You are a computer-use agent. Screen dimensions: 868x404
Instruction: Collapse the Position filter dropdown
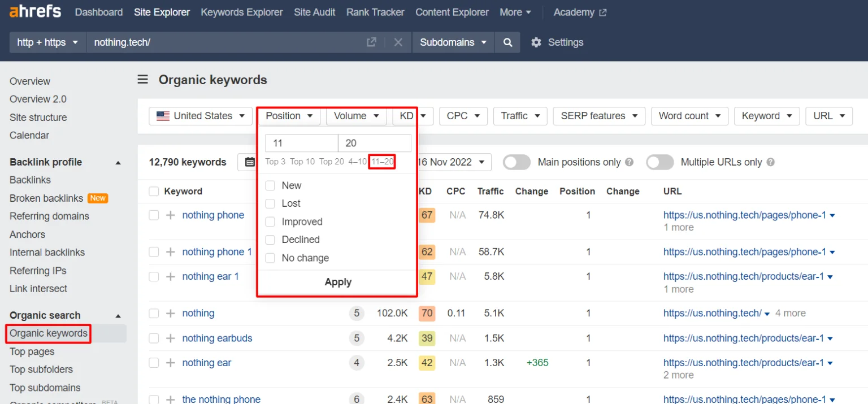point(289,116)
